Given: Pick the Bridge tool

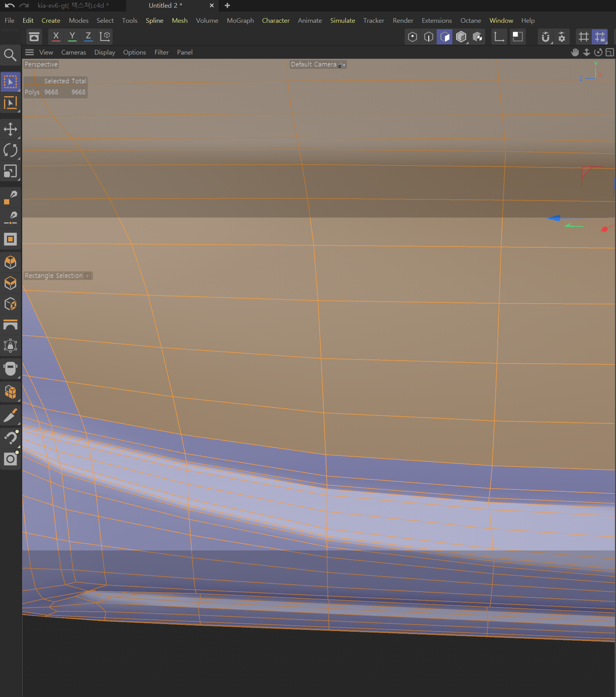Looking at the screenshot, I should pos(10,325).
